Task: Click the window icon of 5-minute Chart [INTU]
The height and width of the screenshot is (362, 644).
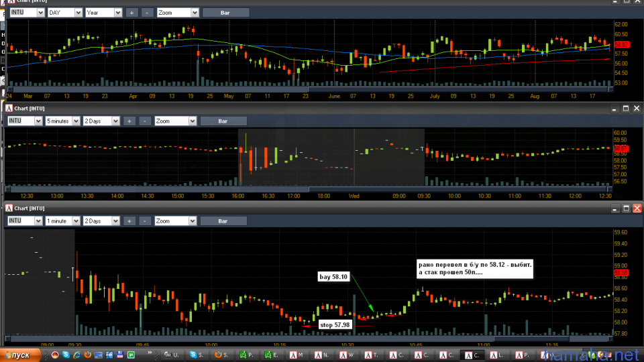Action: pyautogui.click(x=9, y=109)
